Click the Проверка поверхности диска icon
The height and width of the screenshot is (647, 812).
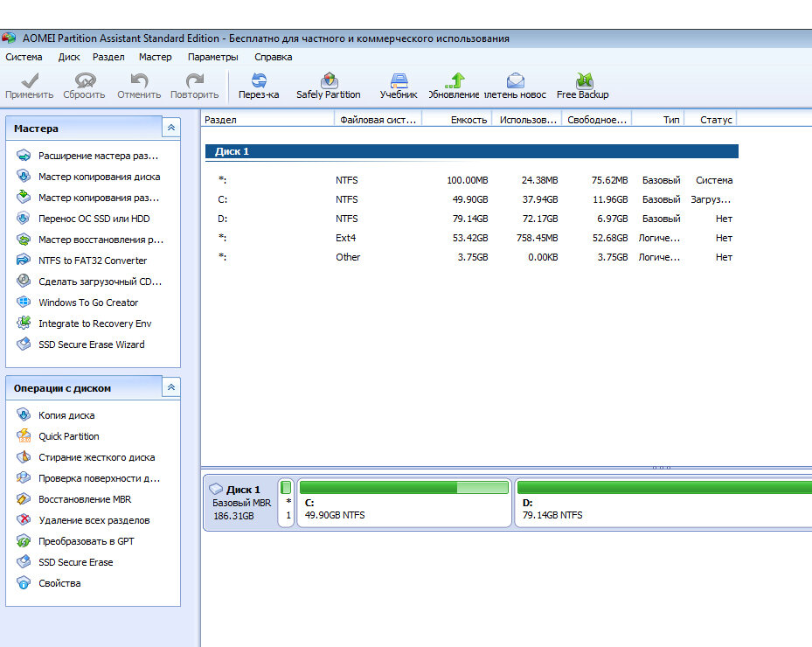point(24,477)
